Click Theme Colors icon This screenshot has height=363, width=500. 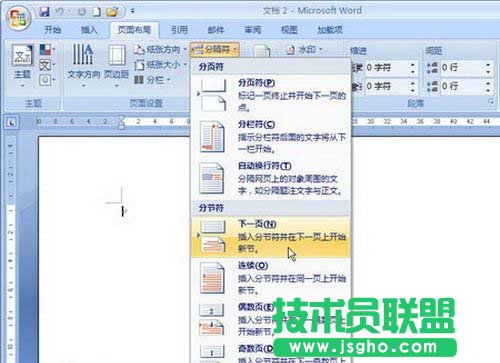[x=46, y=50]
